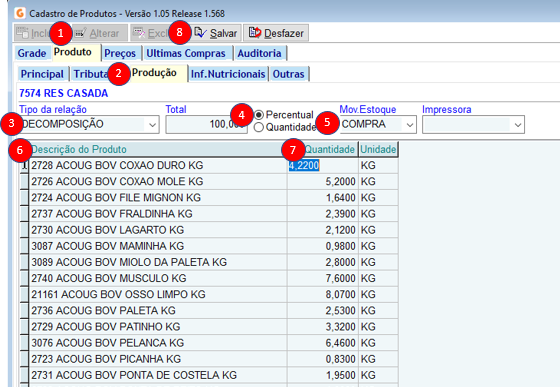Open the Mov.Estoque COMPRA dropdown
Image resolution: width=560 pixels, height=387 pixels.
pos(410,125)
